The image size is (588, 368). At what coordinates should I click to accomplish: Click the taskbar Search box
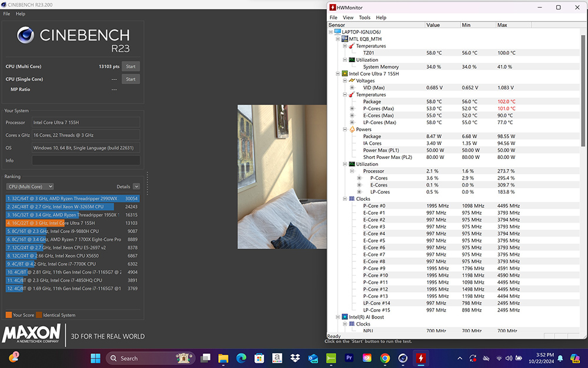(x=151, y=358)
